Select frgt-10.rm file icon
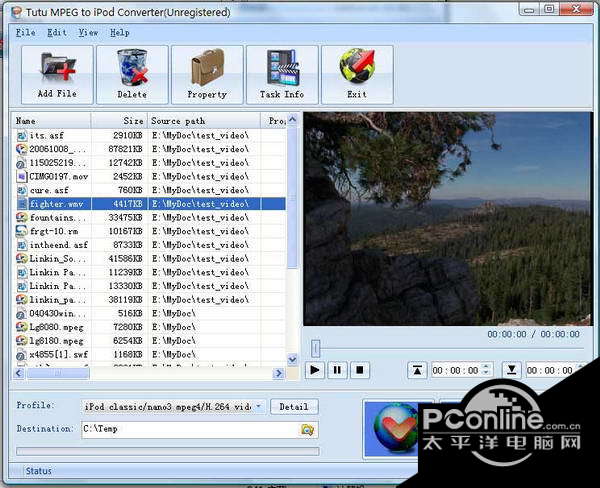 22,231
